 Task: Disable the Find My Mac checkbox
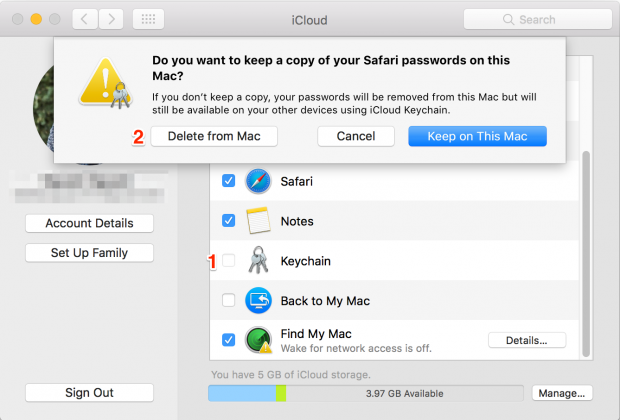pyautogui.click(x=228, y=340)
